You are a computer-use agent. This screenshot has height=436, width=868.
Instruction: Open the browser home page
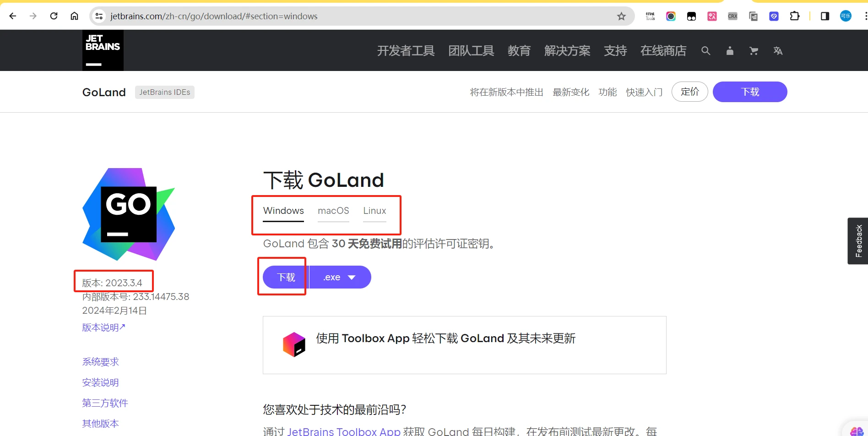pyautogui.click(x=74, y=16)
